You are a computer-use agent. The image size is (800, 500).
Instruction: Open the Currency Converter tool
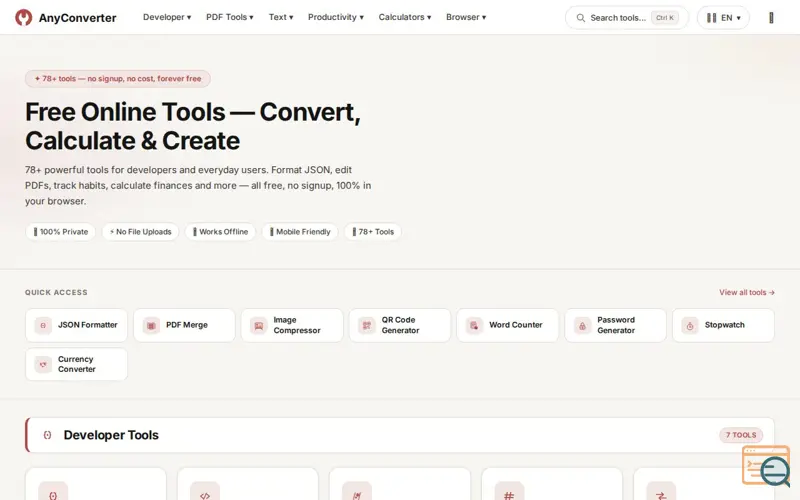(x=77, y=364)
